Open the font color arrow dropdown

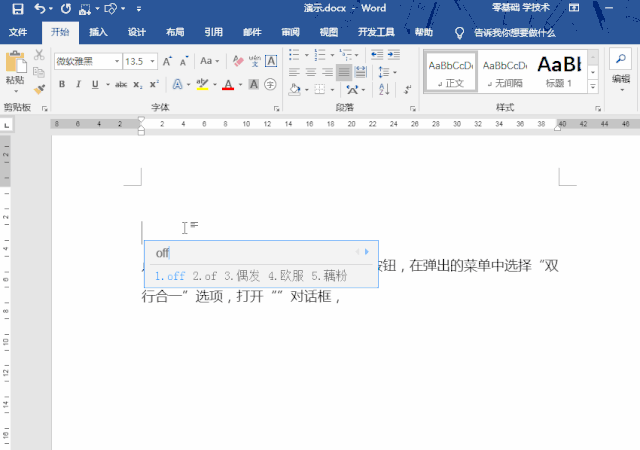click(240, 85)
